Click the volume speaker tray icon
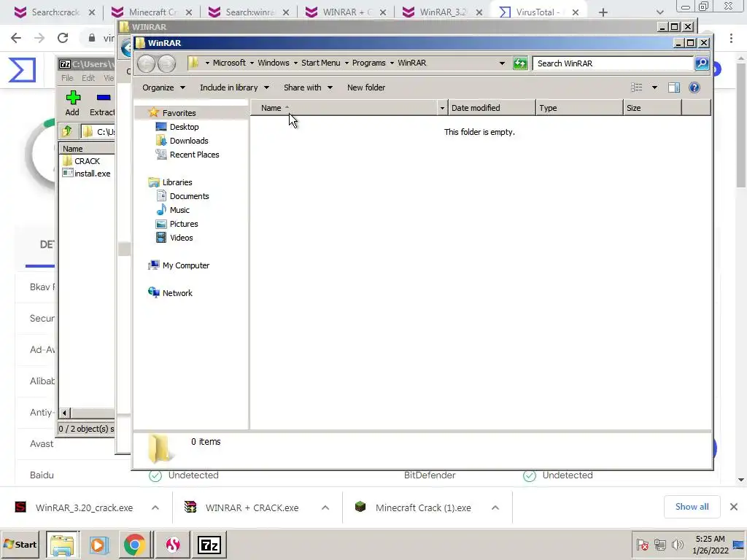 click(678, 544)
